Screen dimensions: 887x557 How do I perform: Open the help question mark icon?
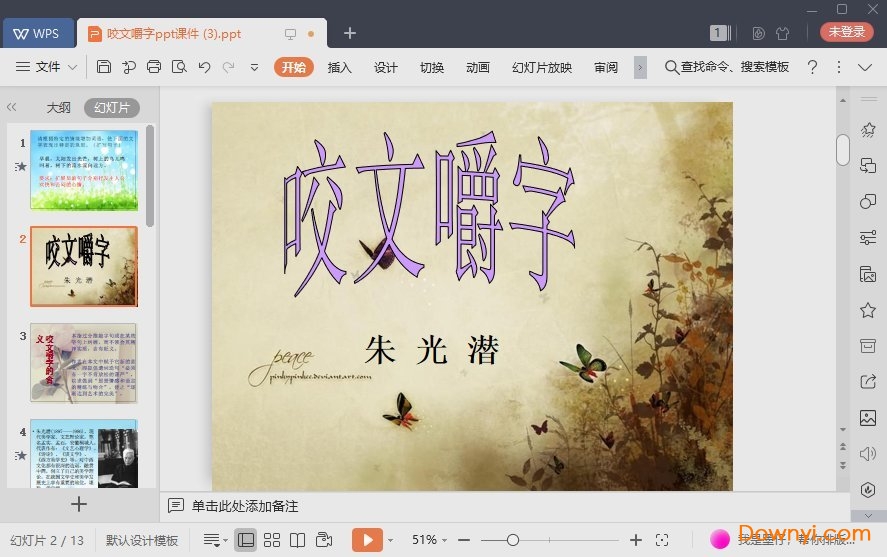tap(812, 67)
